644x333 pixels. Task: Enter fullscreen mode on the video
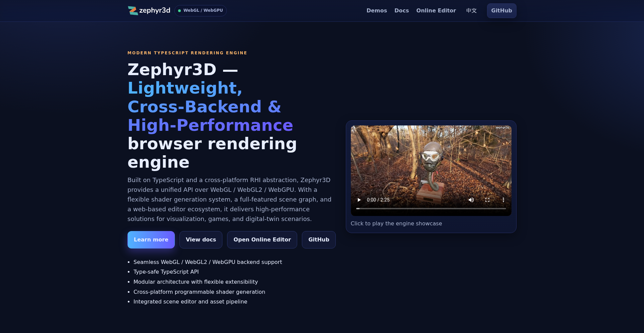click(x=487, y=200)
